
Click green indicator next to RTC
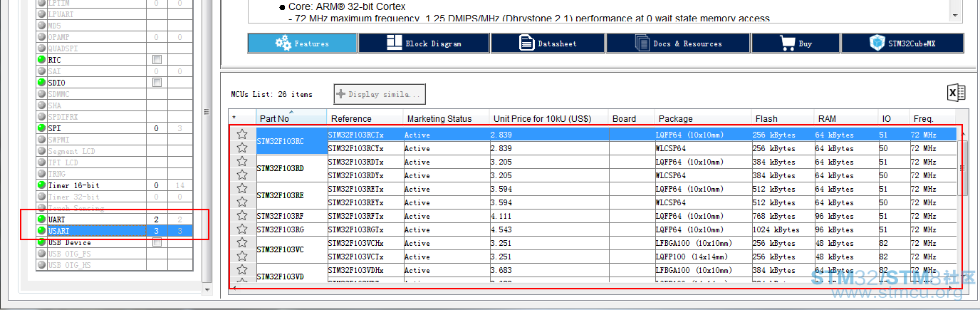(42, 60)
